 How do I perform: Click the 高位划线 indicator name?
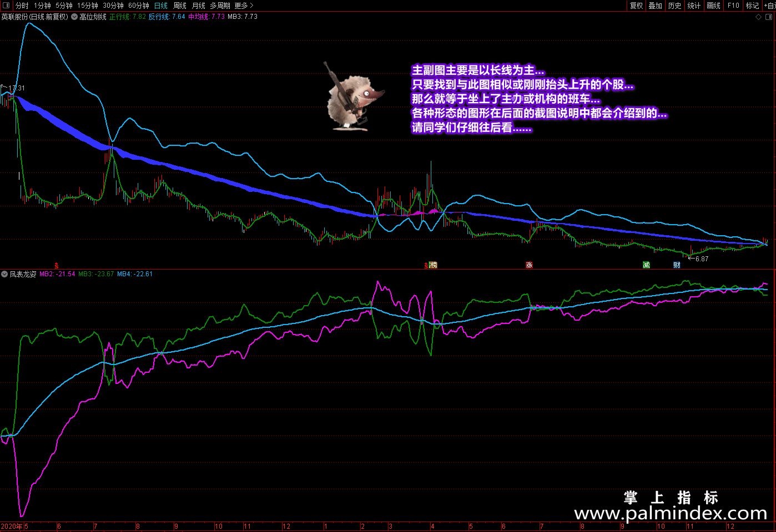(x=93, y=17)
